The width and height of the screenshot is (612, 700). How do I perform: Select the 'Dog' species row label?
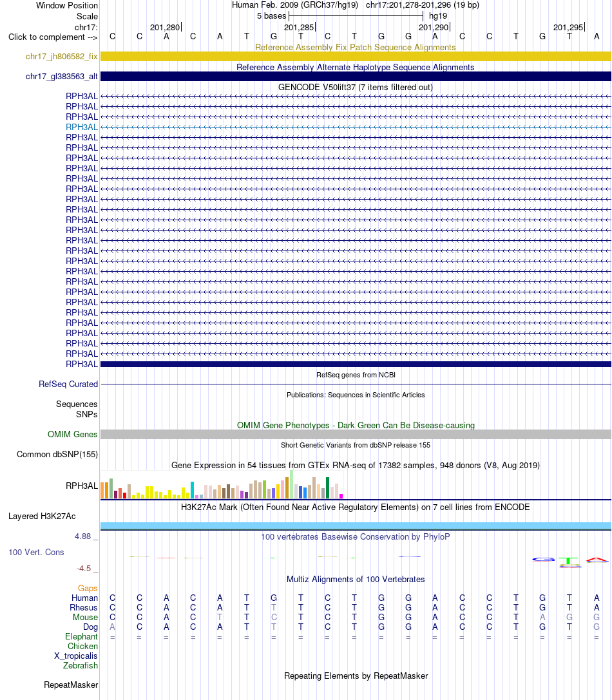pos(90,627)
